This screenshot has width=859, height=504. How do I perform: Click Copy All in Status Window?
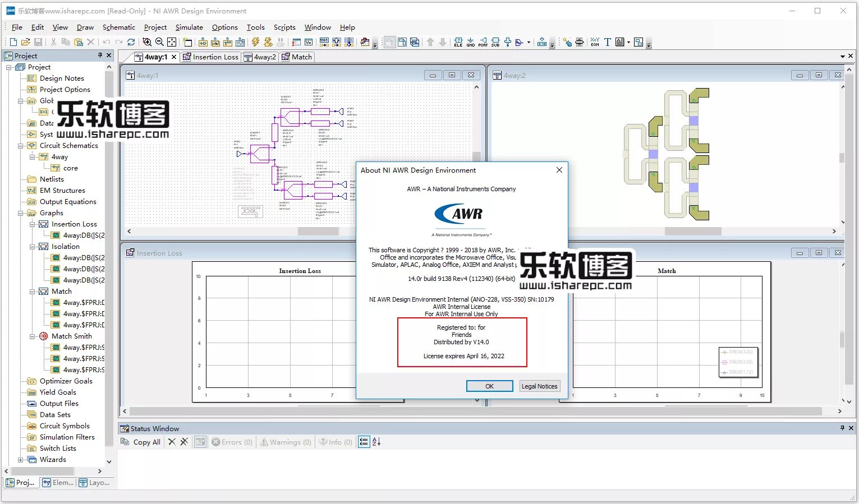[141, 442]
